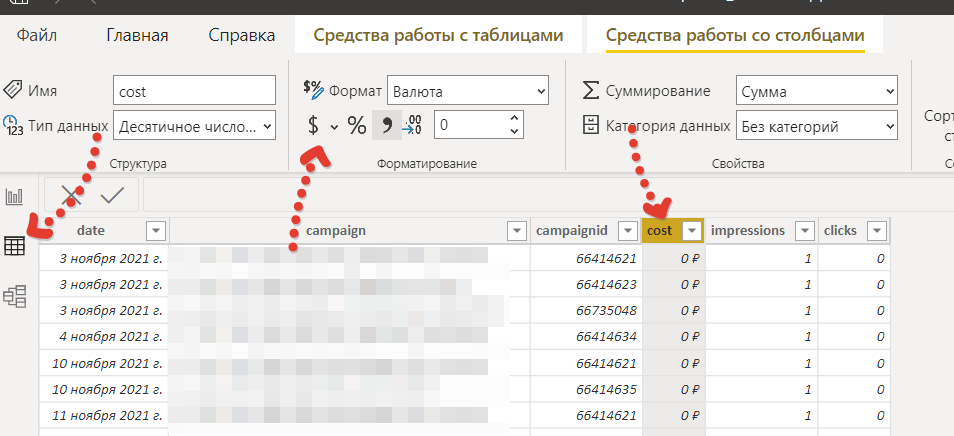The width and height of the screenshot is (954, 436).
Task: Open the Формат dropdown showing Валюта
Action: point(468,91)
